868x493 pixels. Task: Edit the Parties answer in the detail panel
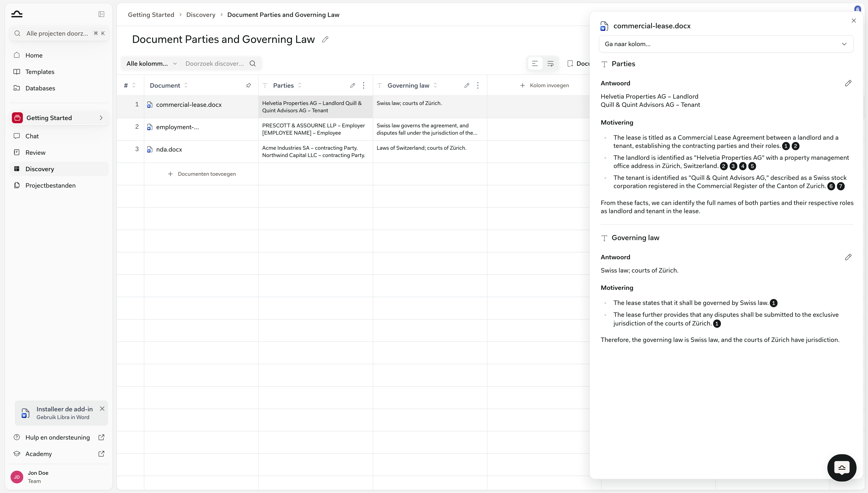[848, 83]
